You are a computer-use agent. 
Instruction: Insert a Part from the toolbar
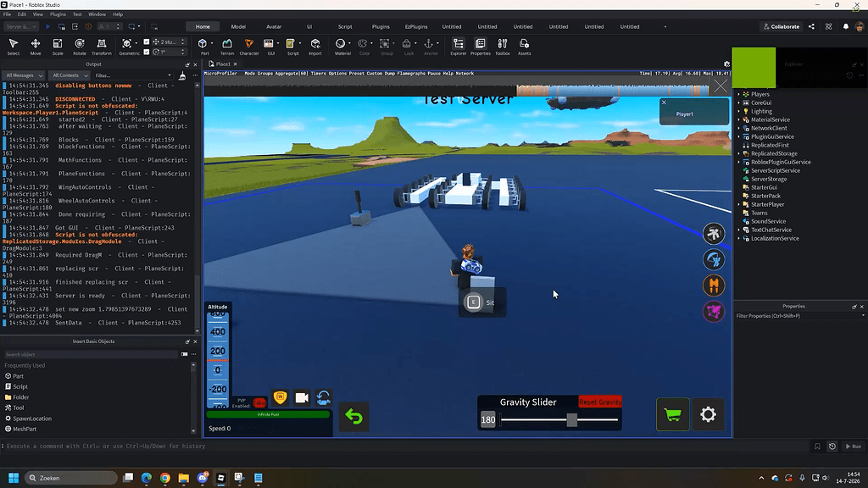pos(203,47)
